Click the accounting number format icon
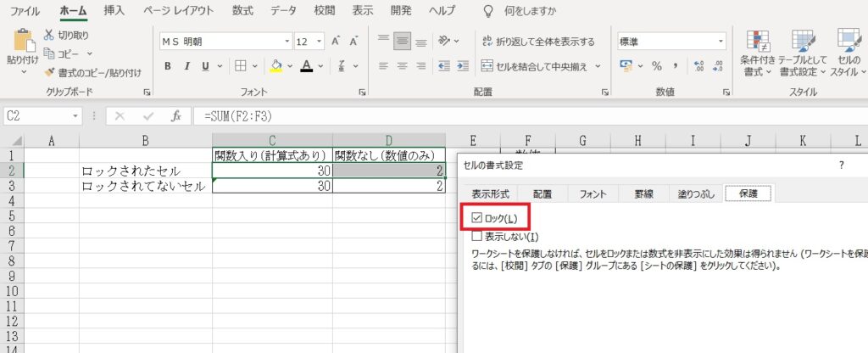This screenshot has width=868, height=353. [x=626, y=66]
